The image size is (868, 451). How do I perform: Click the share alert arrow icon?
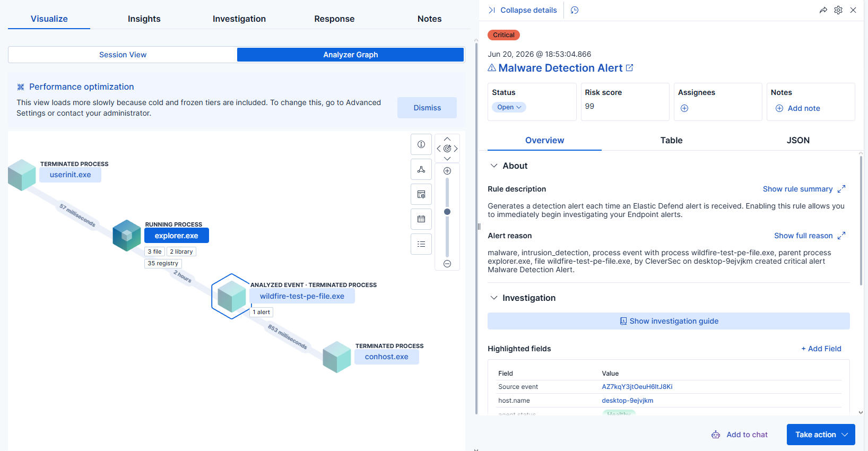coord(823,10)
